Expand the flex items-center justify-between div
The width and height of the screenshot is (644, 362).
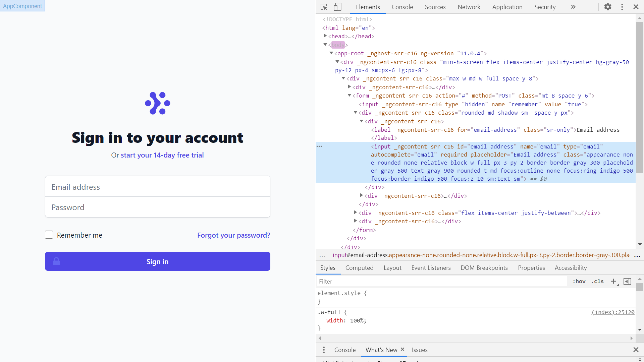(355, 213)
